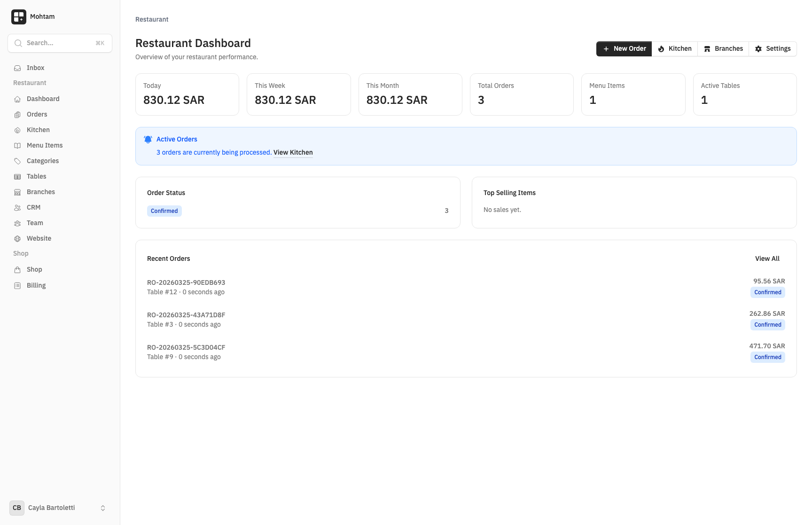Viewport: 812px width, 525px height.
Task: Open Menu Items in the sidebar
Action: click(x=45, y=145)
